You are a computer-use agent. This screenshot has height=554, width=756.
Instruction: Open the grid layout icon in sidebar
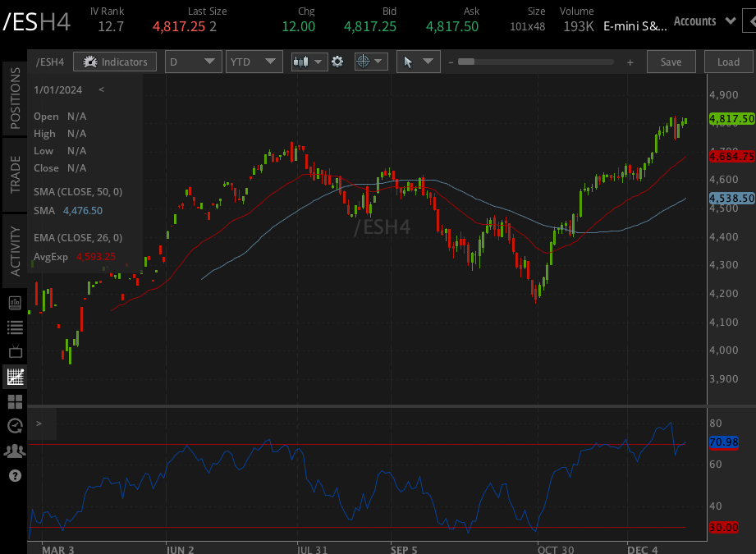[15, 401]
